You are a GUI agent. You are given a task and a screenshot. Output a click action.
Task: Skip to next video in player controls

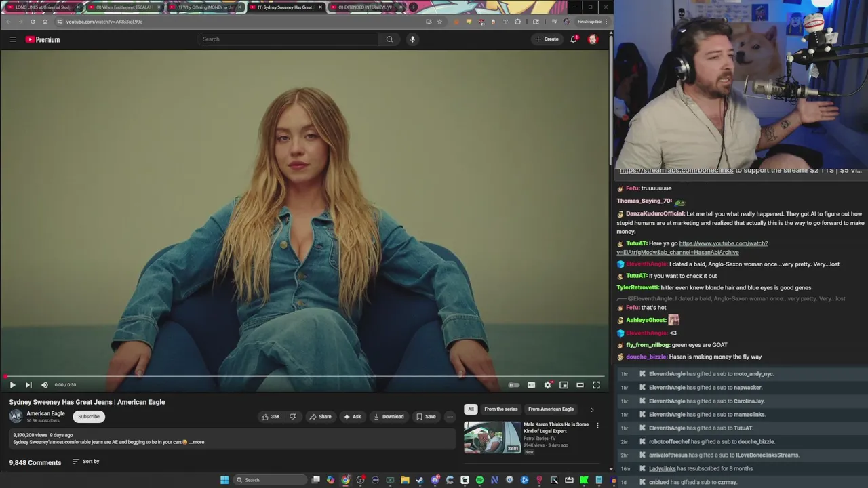(28, 385)
